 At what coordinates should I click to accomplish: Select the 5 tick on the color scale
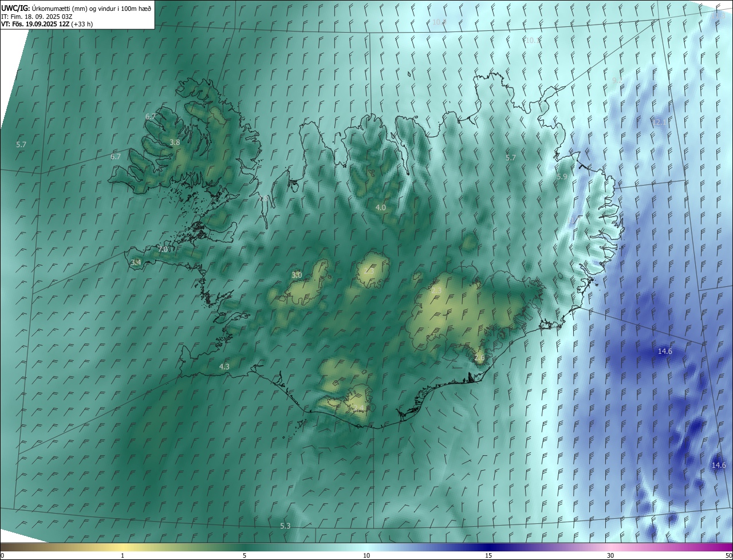pos(245,555)
